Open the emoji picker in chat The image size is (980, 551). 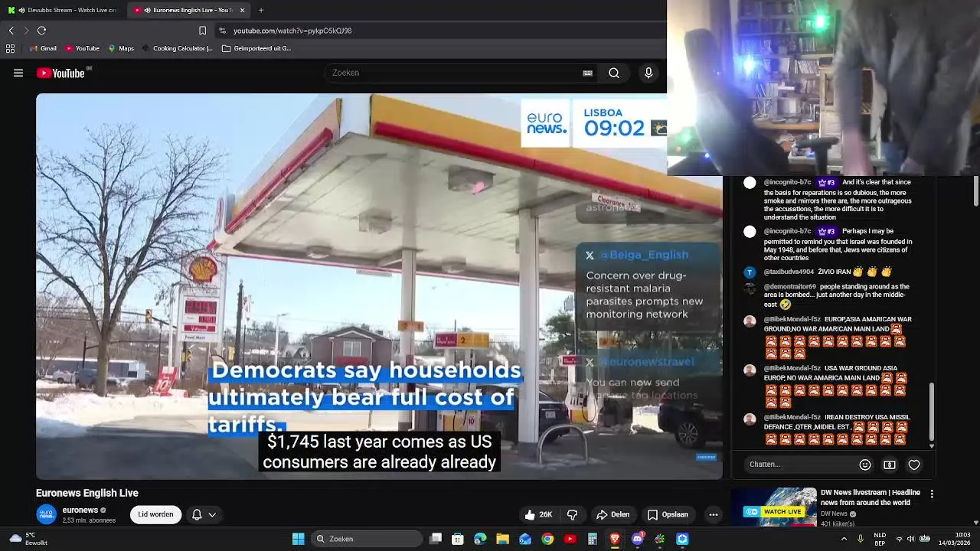coord(865,465)
